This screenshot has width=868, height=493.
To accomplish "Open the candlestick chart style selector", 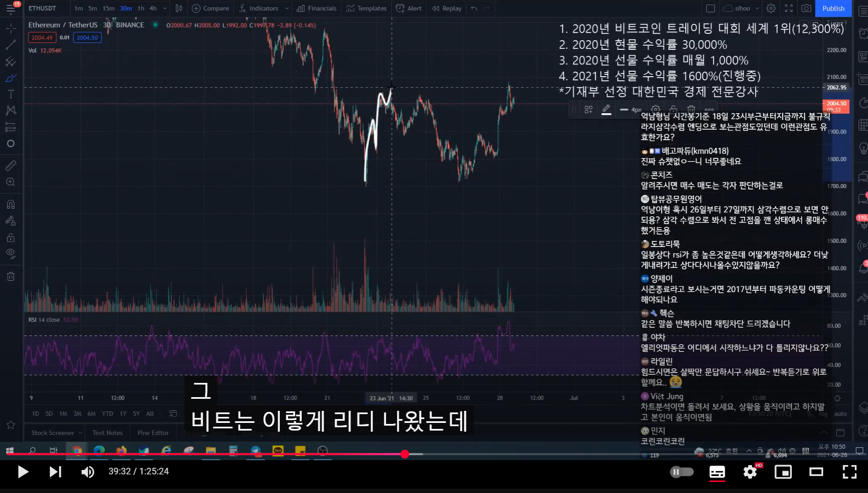I will pos(179,8).
